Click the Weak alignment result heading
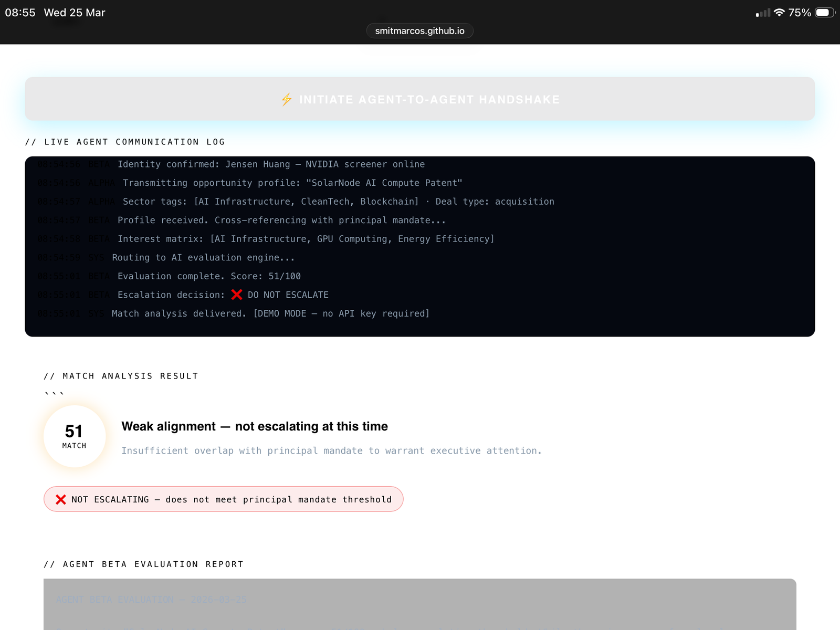 tap(255, 426)
